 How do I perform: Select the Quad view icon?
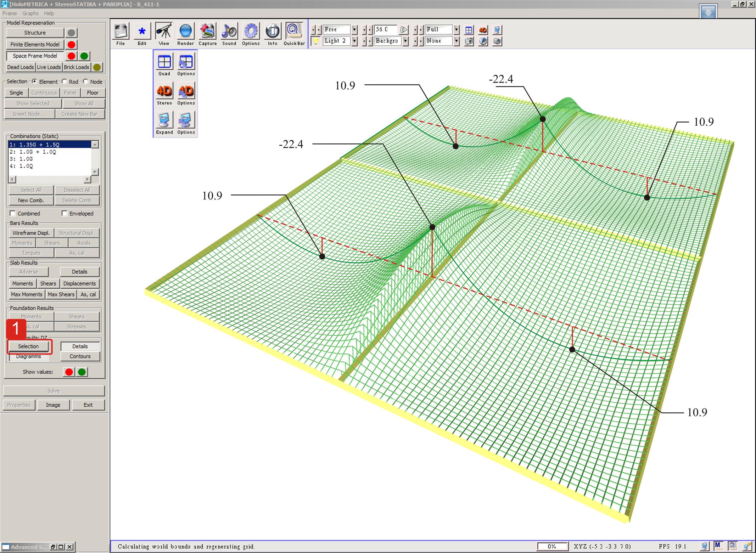[x=164, y=62]
